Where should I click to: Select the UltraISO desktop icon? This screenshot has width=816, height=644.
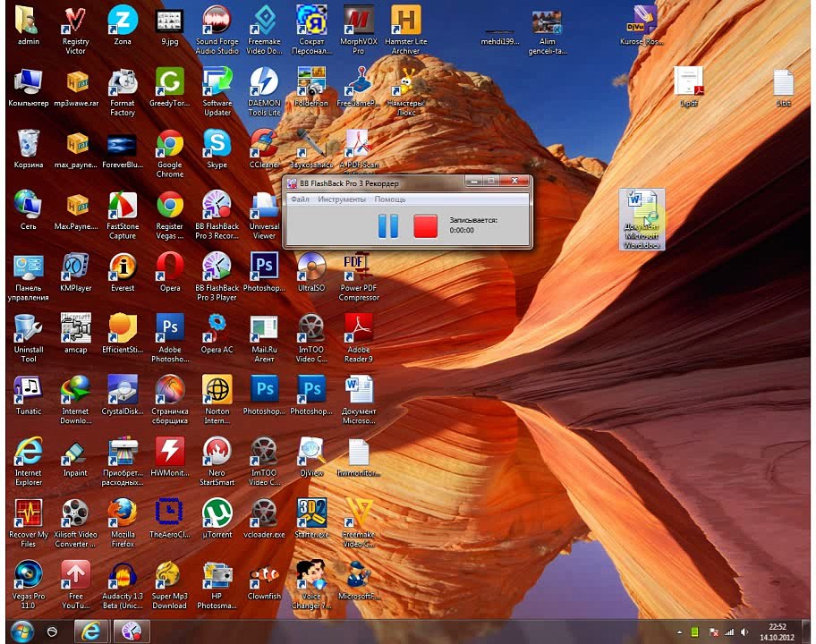click(311, 273)
